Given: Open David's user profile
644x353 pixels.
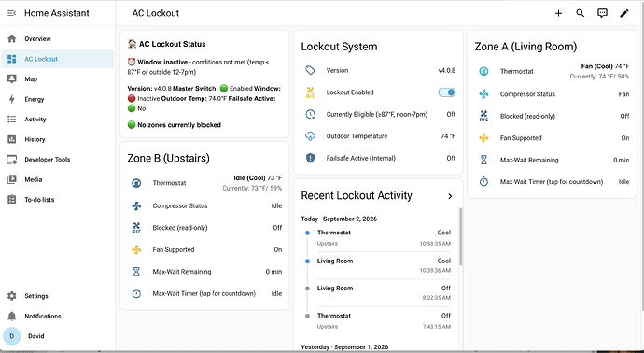Looking at the screenshot, I should click(x=58, y=336).
